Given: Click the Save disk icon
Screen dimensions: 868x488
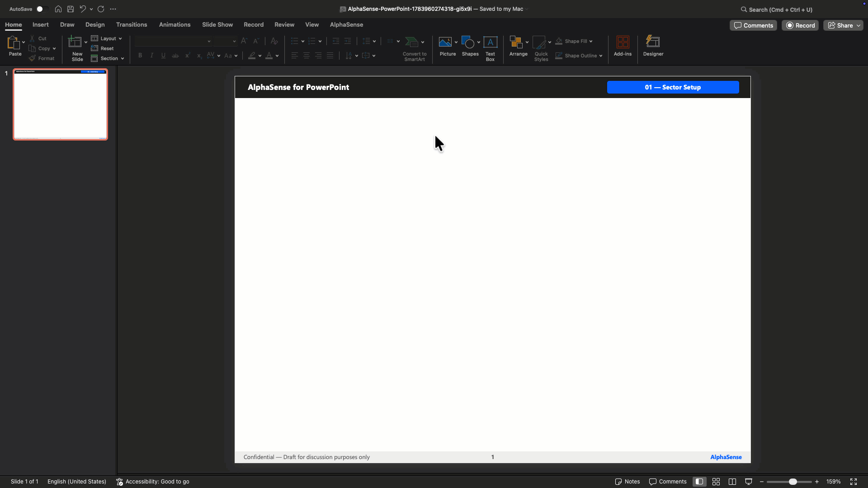Looking at the screenshot, I should coord(71,9).
